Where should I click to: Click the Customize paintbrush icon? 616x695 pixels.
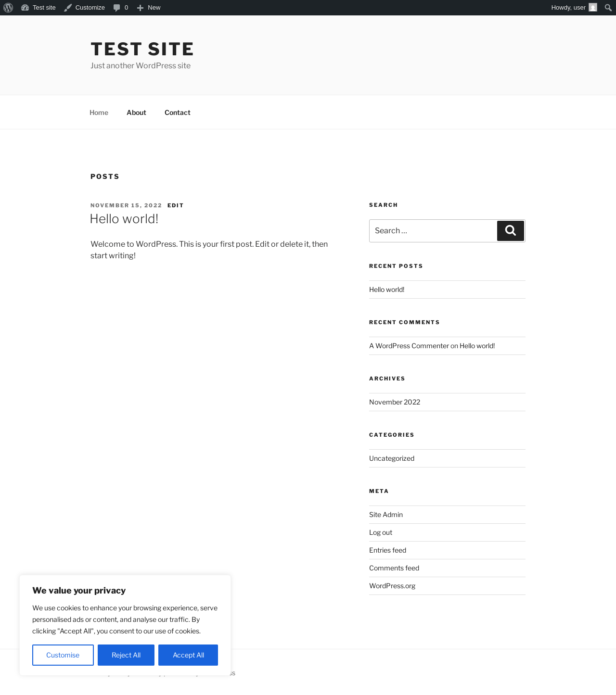[x=68, y=8]
